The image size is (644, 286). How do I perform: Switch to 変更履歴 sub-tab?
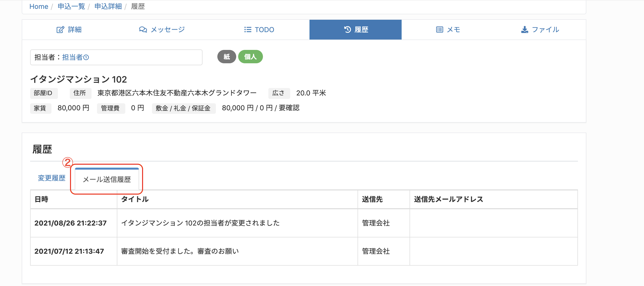tap(51, 178)
